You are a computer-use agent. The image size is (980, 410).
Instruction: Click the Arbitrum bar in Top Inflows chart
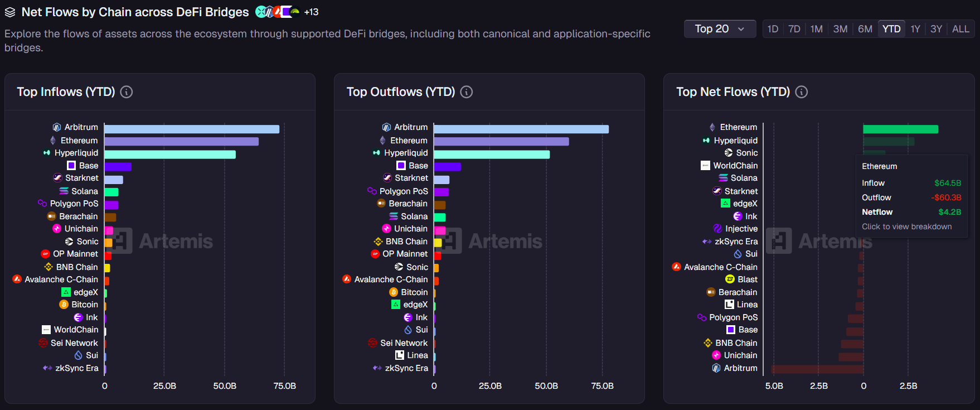point(191,129)
